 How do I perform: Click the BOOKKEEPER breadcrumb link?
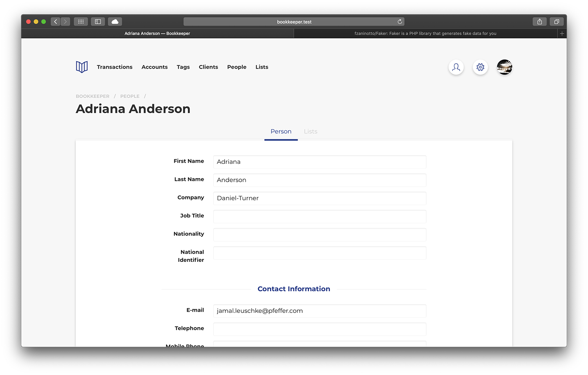coord(93,96)
